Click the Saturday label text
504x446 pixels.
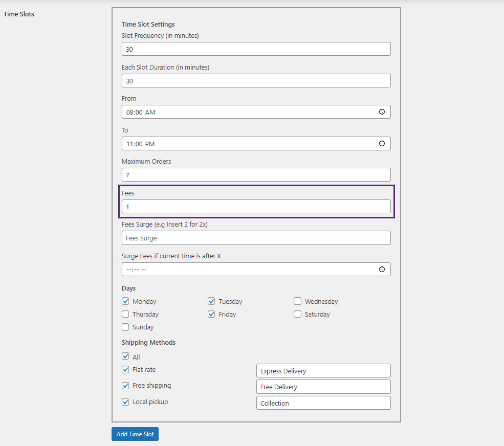tap(317, 314)
